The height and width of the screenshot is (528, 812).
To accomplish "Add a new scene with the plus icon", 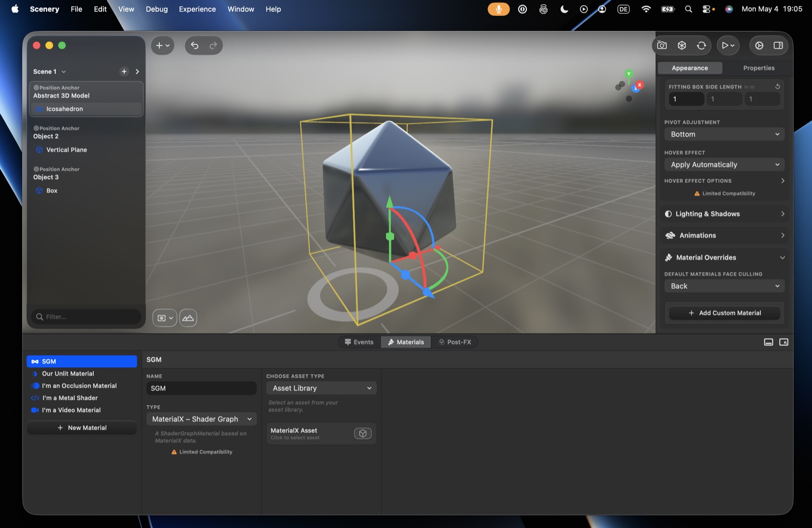I will click(124, 72).
